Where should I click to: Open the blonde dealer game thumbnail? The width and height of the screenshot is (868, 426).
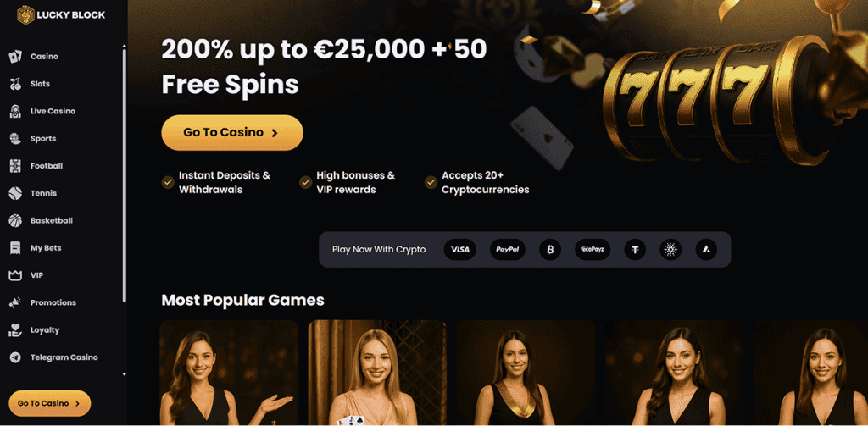377,373
